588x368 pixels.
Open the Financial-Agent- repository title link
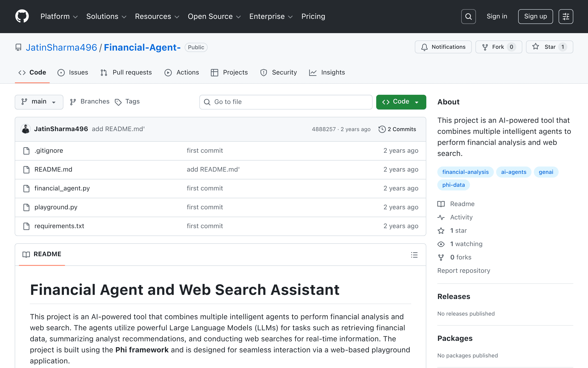(142, 47)
